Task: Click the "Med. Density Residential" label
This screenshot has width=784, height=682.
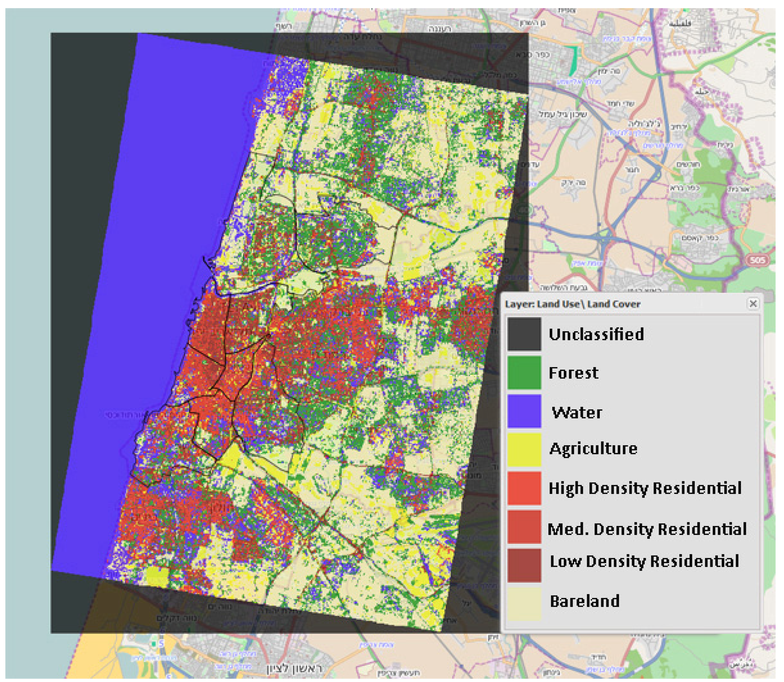Action: pyautogui.click(x=647, y=529)
